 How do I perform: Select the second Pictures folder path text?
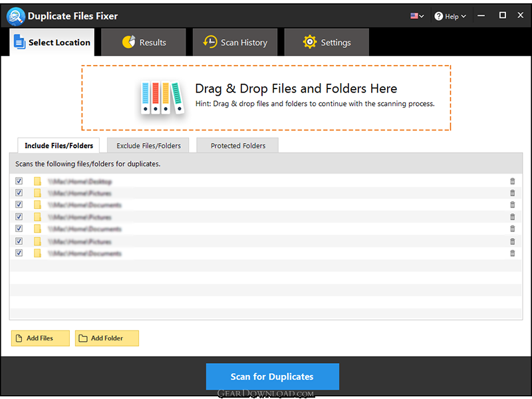(x=80, y=217)
